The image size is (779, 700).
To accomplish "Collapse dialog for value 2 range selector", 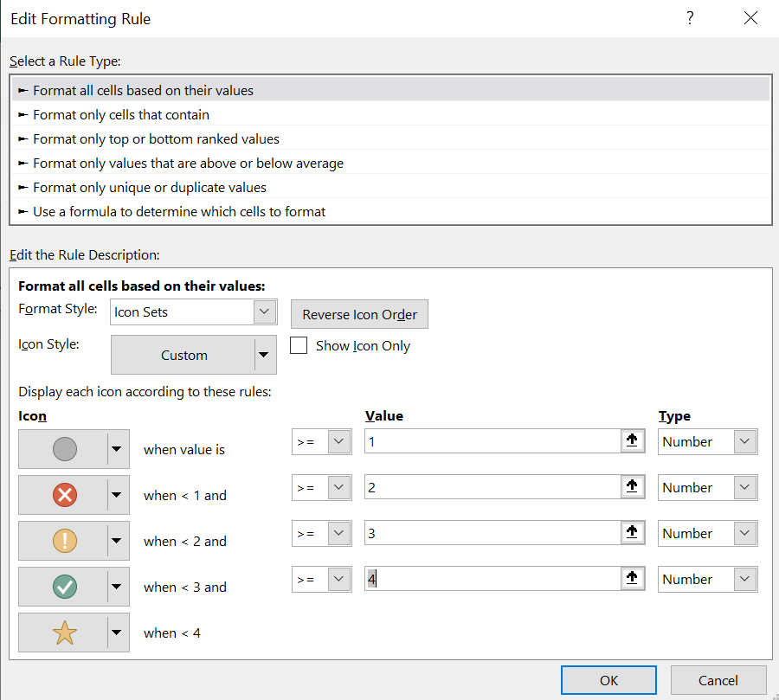I will pos(632,487).
